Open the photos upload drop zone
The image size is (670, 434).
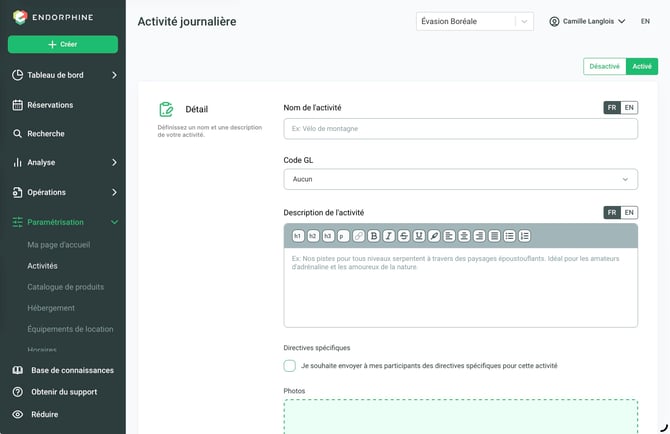coord(460,416)
